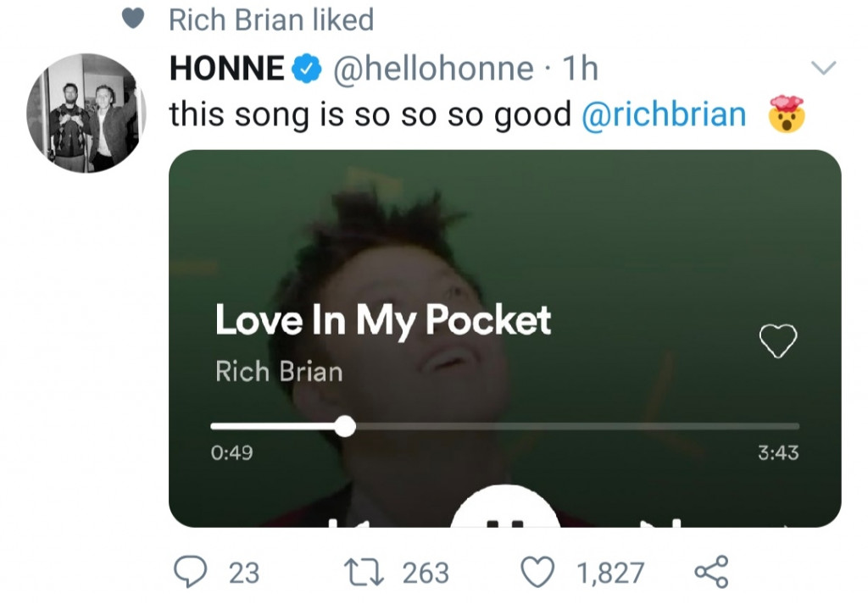
Task: Click 'Love In My Pocket' song title
Action: pyautogui.click(x=383, y=320)
